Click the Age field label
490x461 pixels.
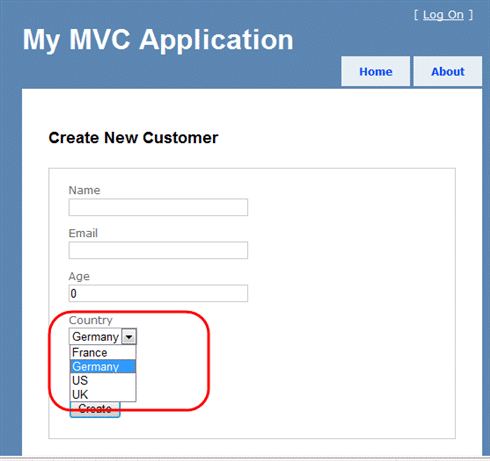[79, 277]
